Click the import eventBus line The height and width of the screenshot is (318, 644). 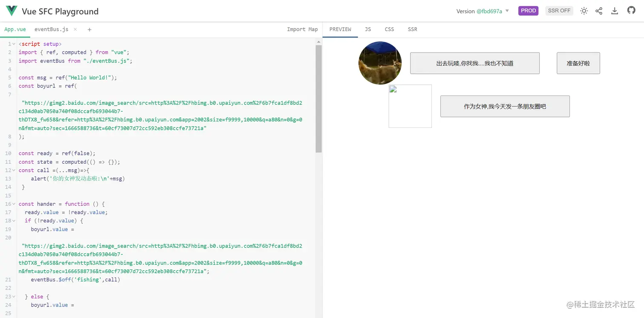[75, 61]
